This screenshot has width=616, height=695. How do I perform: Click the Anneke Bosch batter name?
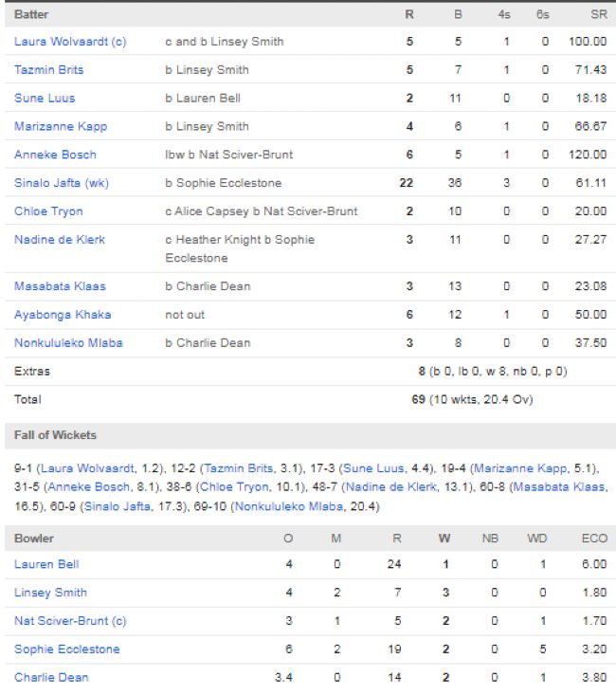tap(55, 155)
